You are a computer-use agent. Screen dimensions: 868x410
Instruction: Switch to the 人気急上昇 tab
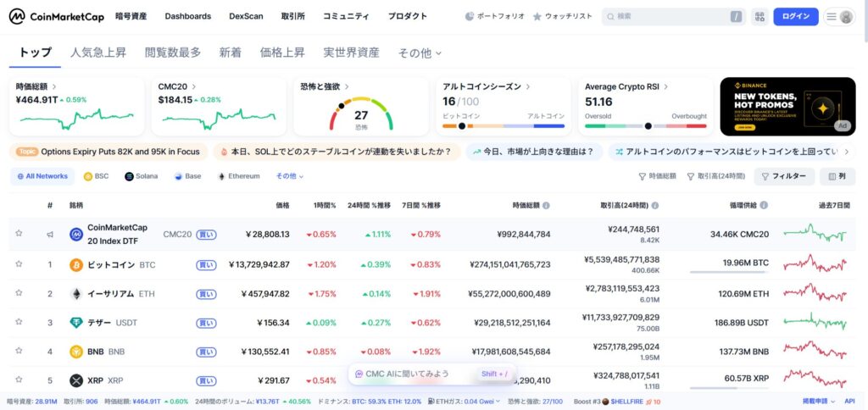pos(98,53)
